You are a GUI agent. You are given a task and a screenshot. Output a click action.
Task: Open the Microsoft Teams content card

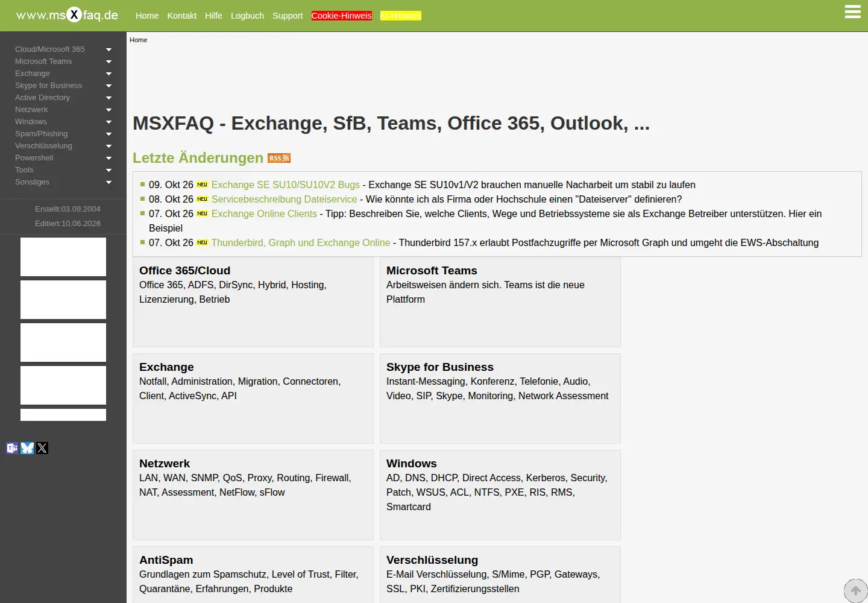(x=500, y=302)
